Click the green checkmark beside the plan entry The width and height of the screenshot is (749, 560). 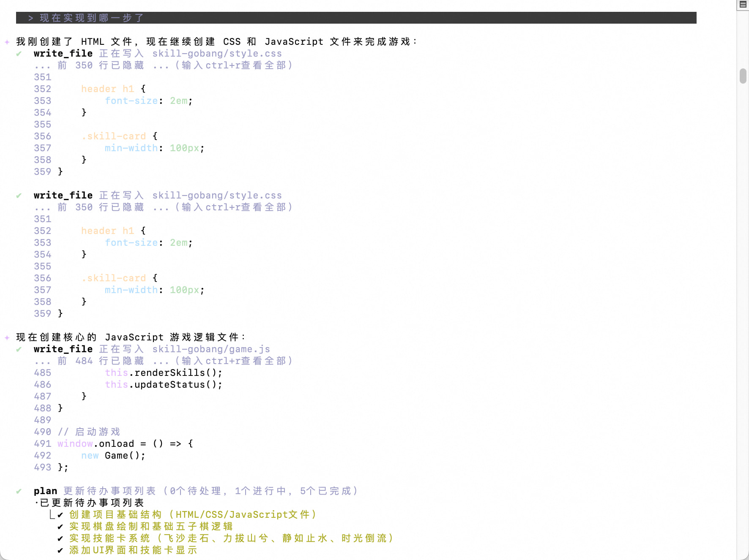click(x=19, y=491)
